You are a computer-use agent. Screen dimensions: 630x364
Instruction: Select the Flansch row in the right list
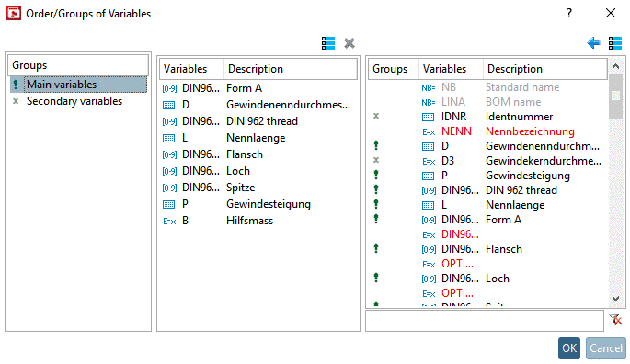click(487, 249)
